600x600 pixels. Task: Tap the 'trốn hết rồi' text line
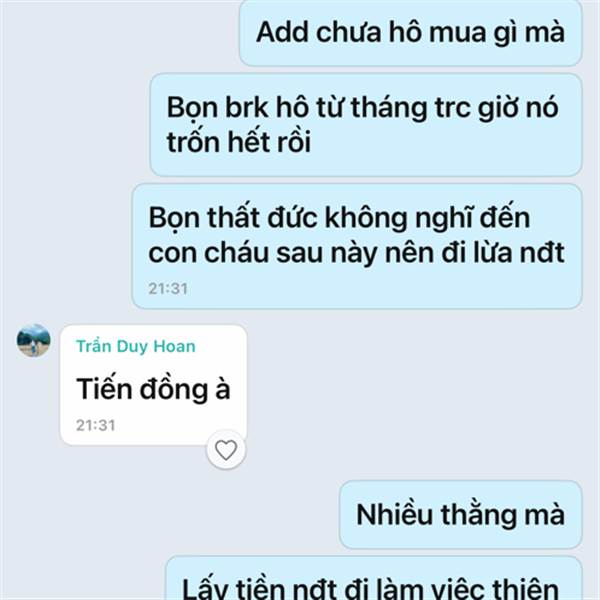239,142
